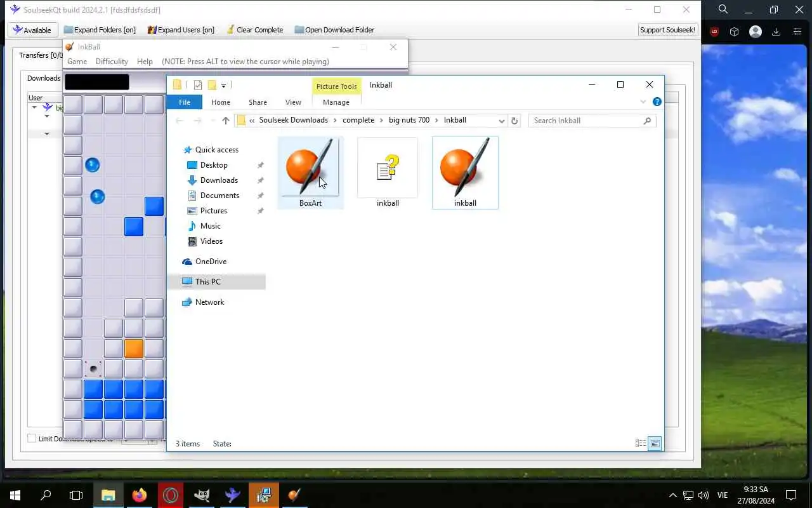
Task: Open the Share ribbon tab
Action: (258, 102)
